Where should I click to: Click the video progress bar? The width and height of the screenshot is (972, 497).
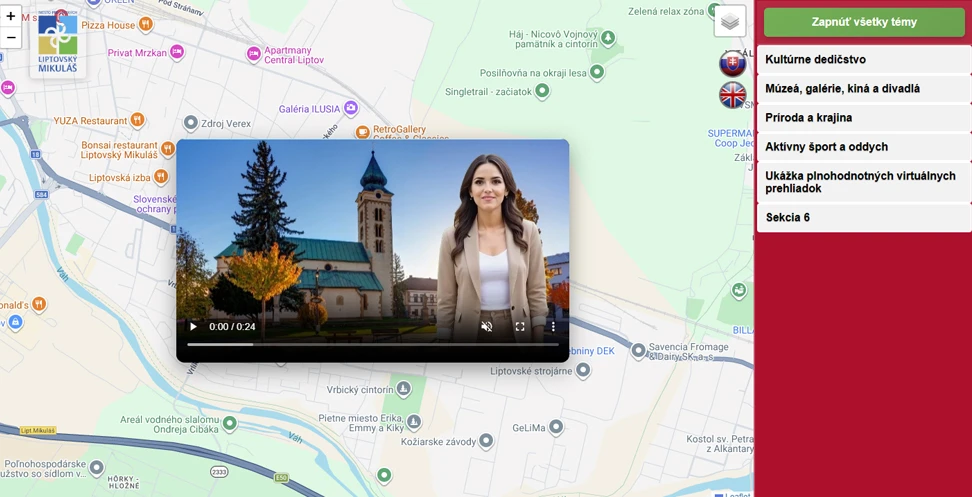pos(373,345)
